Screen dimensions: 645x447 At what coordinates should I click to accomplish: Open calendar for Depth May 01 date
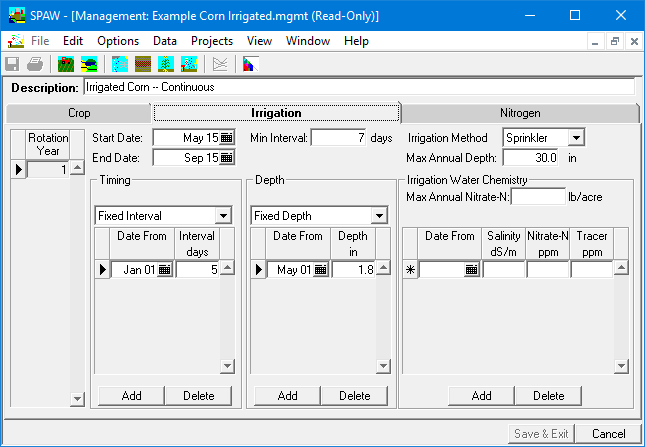[320, 270]
